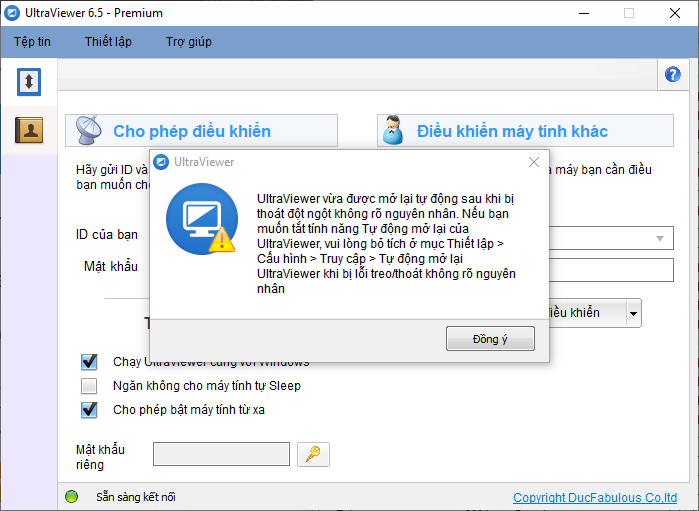
Task: Click the person avatar icon
Action: coord(393,130)
